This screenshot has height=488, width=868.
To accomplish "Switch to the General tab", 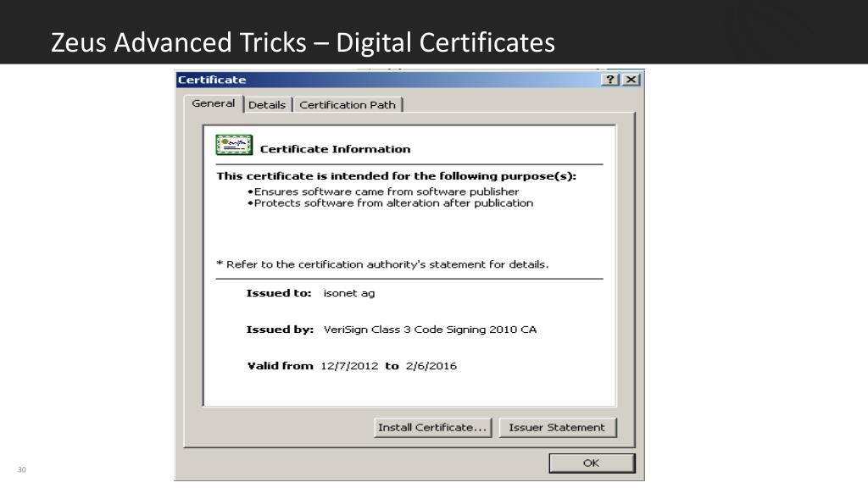I will (x=213, y=104).
